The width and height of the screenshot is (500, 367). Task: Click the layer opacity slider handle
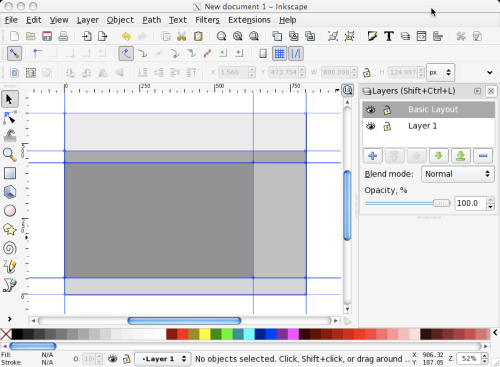441,203
